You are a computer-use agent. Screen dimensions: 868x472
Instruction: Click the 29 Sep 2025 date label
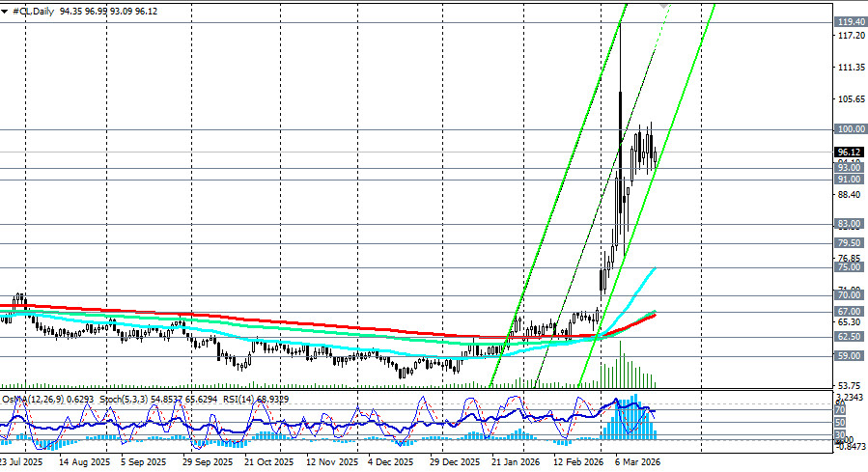(207, 462)
